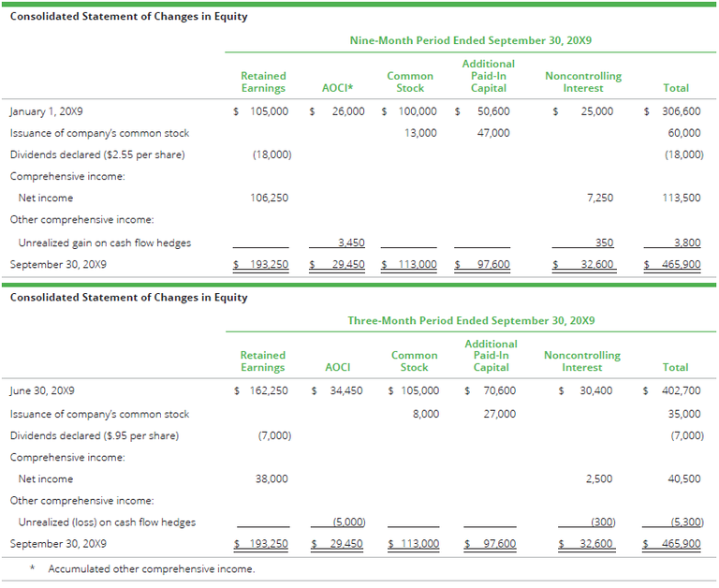Click the Accumulated other comprehensive income footnote
Screen dimensions: 719x588
pyautogui.click(x=151, y=569)
